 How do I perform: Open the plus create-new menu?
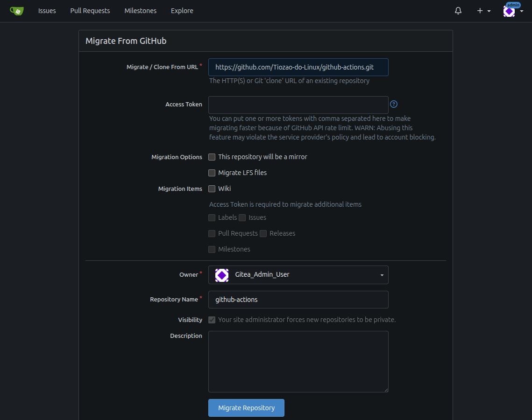point(484,11)
